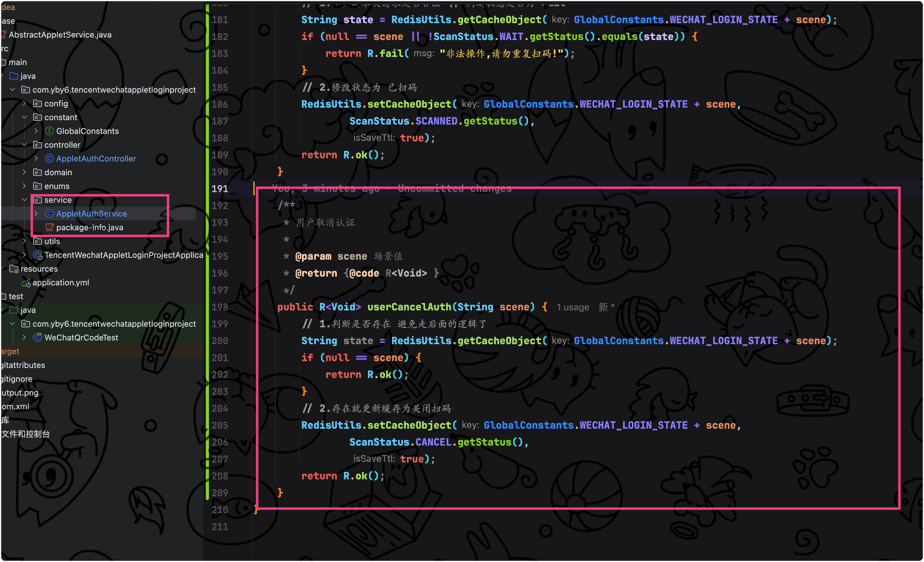The height and width of the screenshot is (562, 924).
Task: Expand the enums package folder
Action: tap(24, 186)
